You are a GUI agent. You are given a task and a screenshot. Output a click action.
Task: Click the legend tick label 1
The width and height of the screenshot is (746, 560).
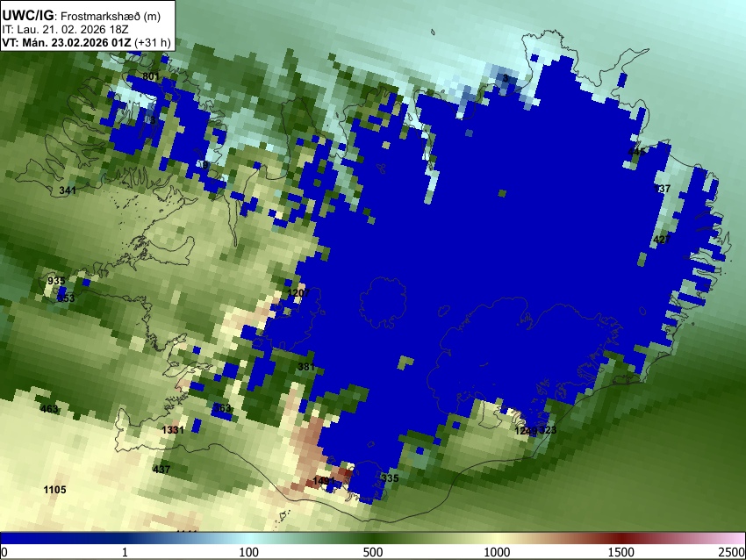pyautogui.click(x=125, y=552)
